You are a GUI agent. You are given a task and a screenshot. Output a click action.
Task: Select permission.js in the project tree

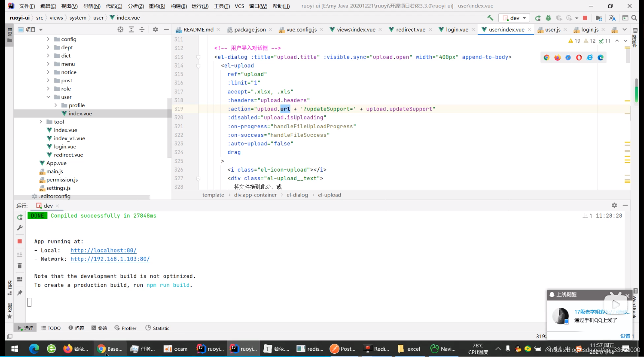[62, 180]
